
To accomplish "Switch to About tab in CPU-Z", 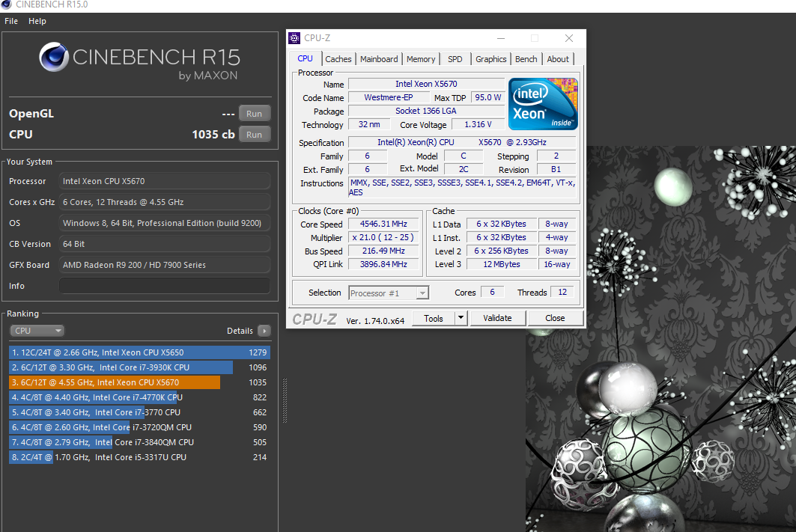I will [x=558, y=59].
